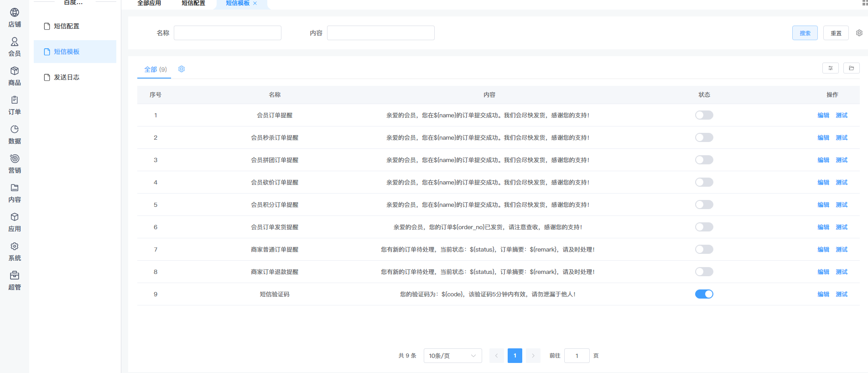
Task: Click the 操作 column header
Action: 832,95
